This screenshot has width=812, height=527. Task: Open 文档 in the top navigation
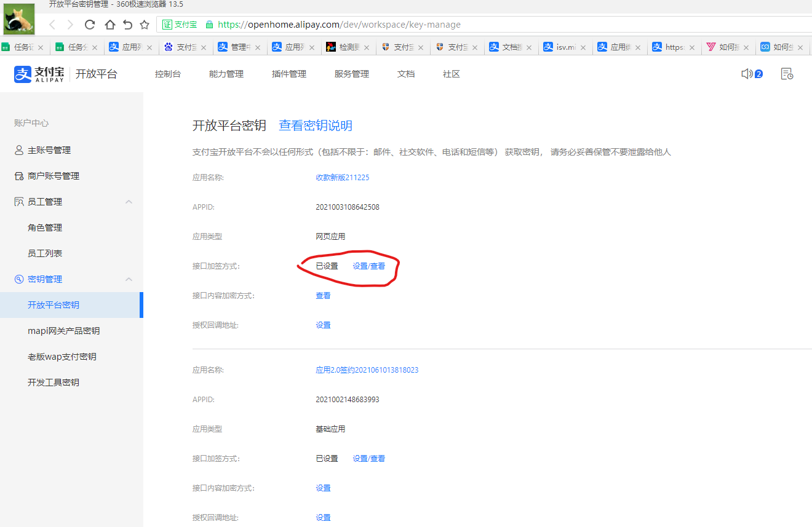(x=406, y=74)
